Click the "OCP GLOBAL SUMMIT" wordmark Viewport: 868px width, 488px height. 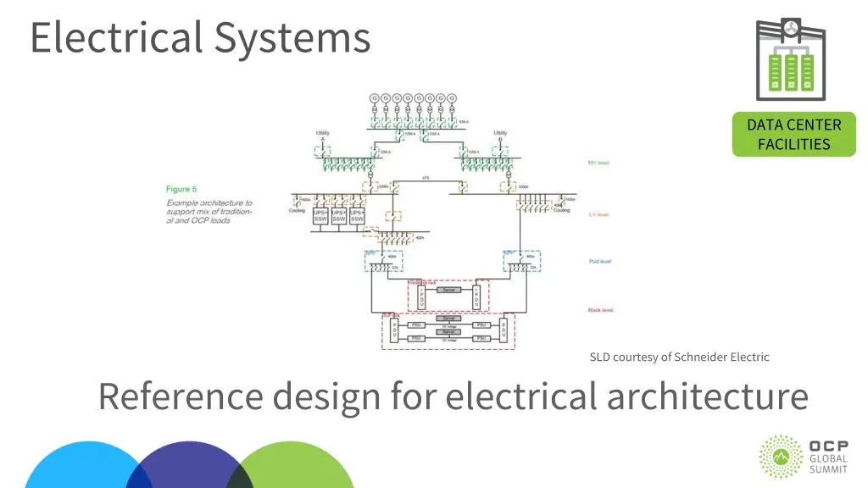[x=829, y=457]
